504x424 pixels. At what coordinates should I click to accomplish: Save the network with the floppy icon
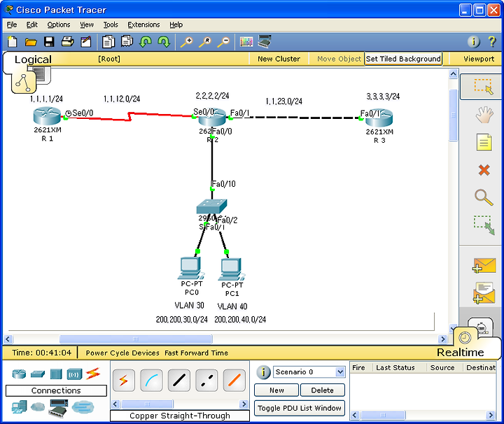[49, 42]
